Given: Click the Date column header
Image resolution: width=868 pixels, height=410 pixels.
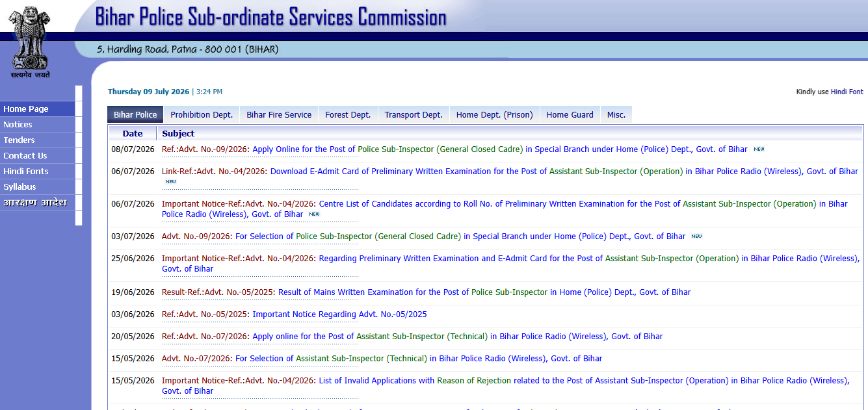Looking at the screenshot, I should pos(133,133).
